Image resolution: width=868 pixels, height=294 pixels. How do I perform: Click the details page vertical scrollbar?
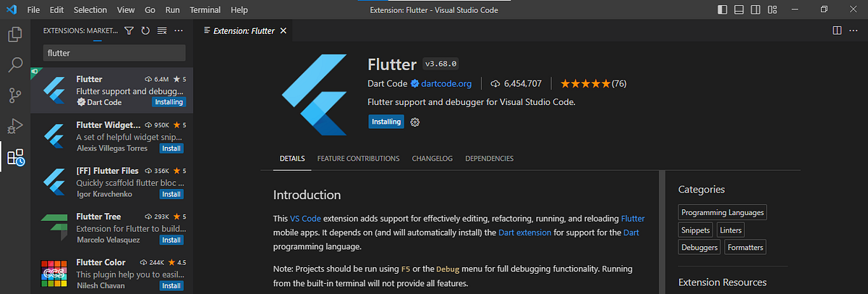click(x=660, y=232)
